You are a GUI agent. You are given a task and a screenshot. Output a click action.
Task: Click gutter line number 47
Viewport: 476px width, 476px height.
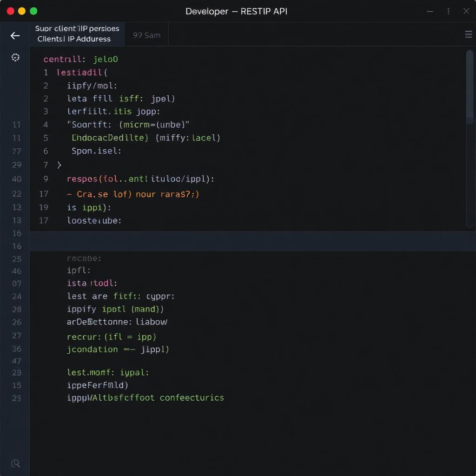tap(17, 361)
